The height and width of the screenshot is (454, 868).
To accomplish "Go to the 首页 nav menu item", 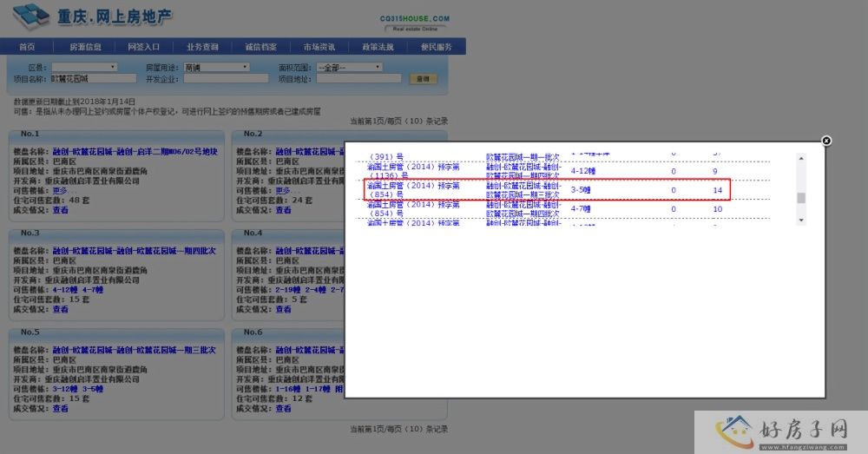I will [27, 47].
